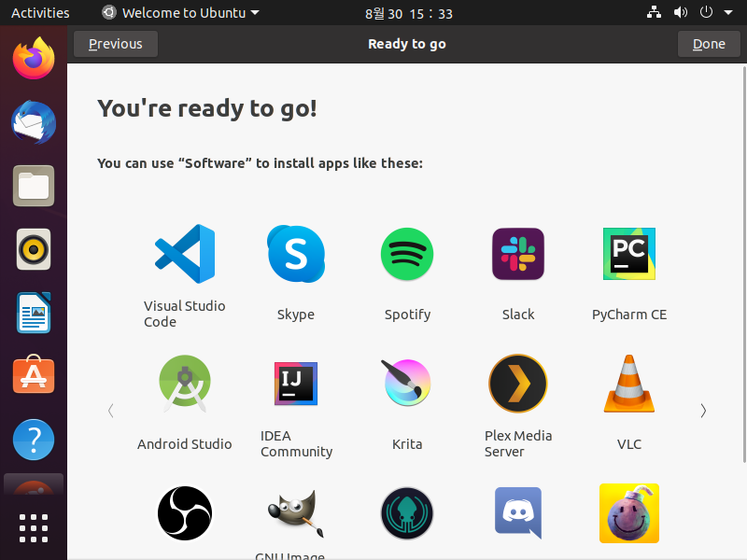Open the Welcome to Ubuntu app menu
This screenshot has height=560, width=747.
(181, 13)
